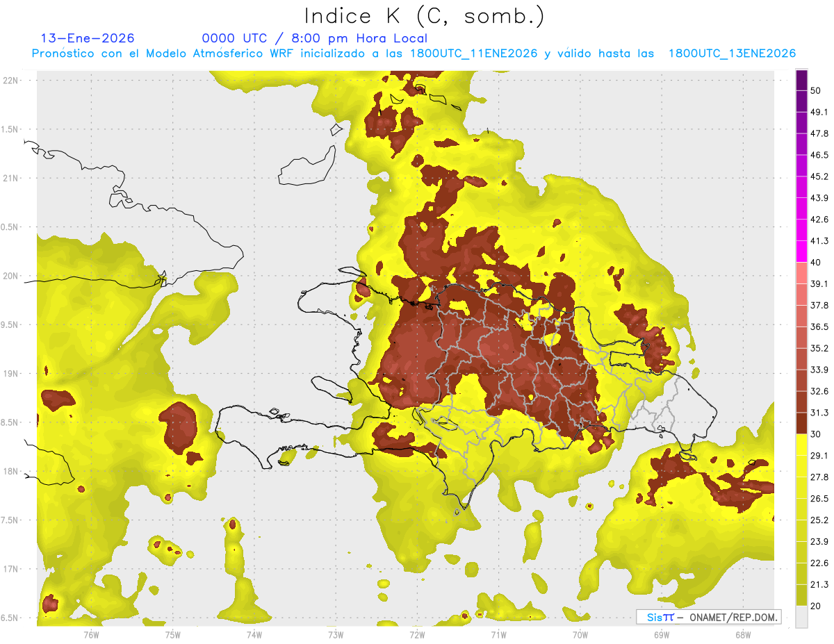Click the "73W" longitude label
834x644 pixels.
click(336, 634)
